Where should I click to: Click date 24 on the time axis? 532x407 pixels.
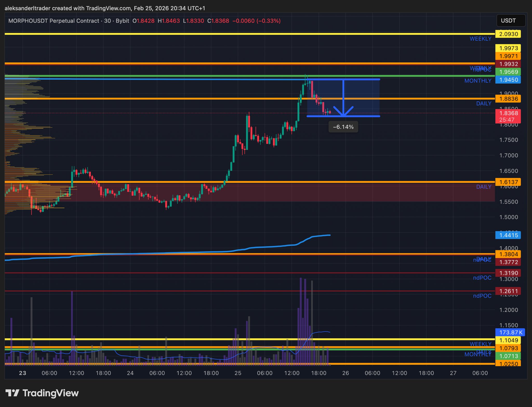click(x=130, y=373)
